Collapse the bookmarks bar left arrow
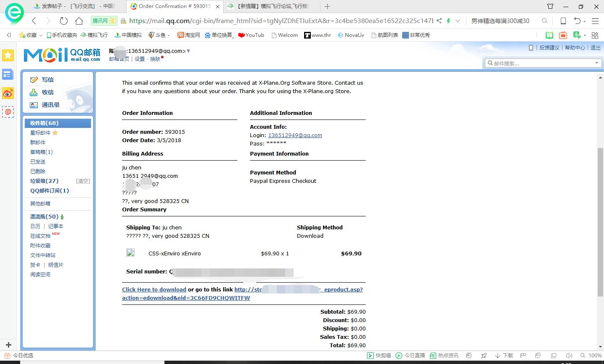604x364 pixels. click(9, 35)
